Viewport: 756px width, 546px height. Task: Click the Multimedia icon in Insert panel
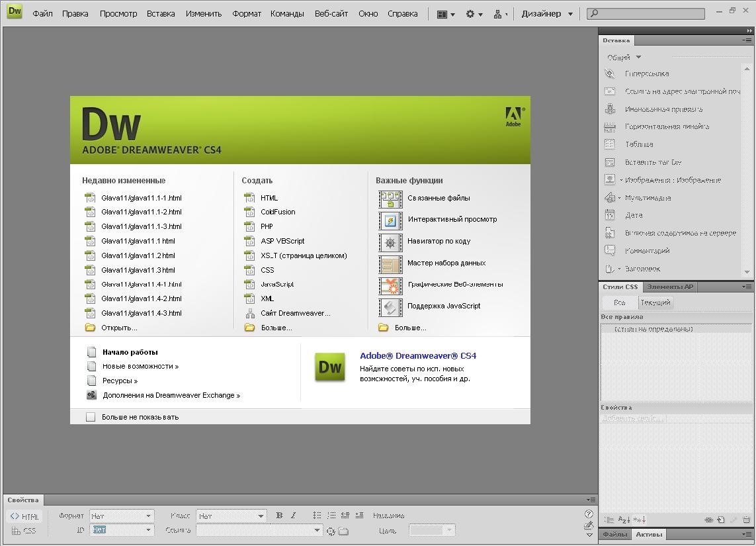pos(610,198)
